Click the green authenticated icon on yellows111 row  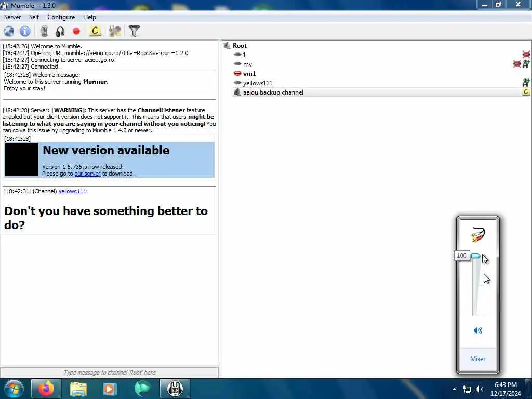pos(526,83)
